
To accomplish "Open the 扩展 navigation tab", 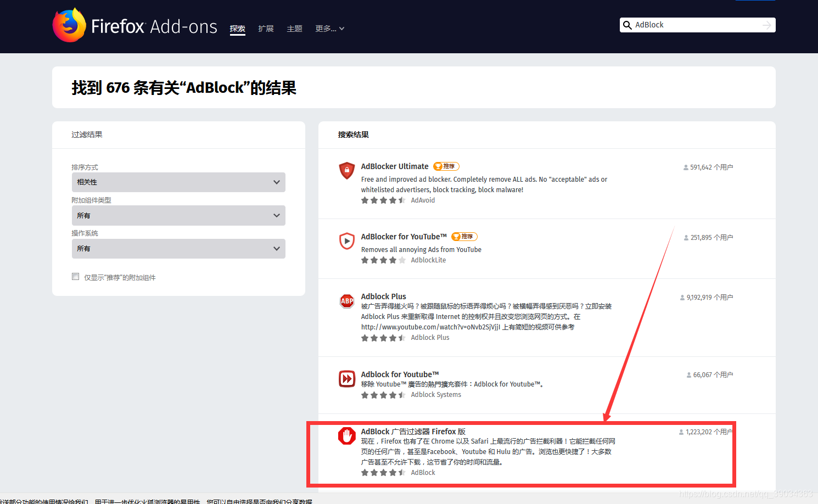I will point(266,29).
